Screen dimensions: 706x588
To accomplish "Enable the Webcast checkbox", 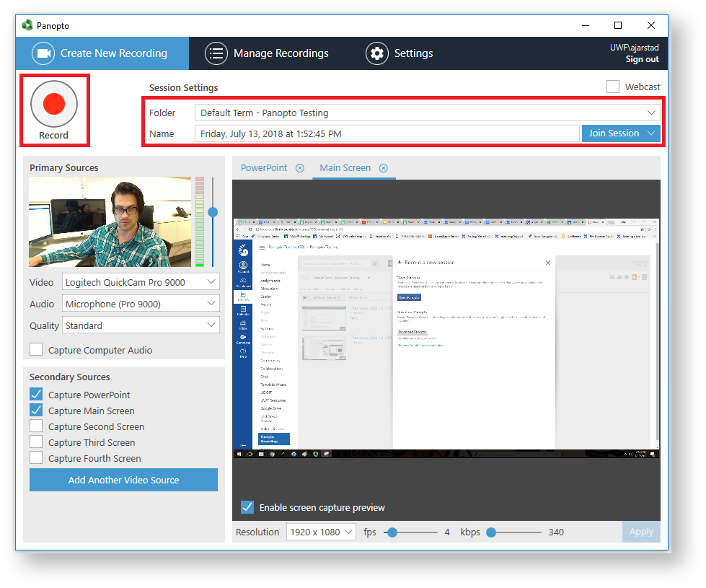I will (x=613, y=87).
